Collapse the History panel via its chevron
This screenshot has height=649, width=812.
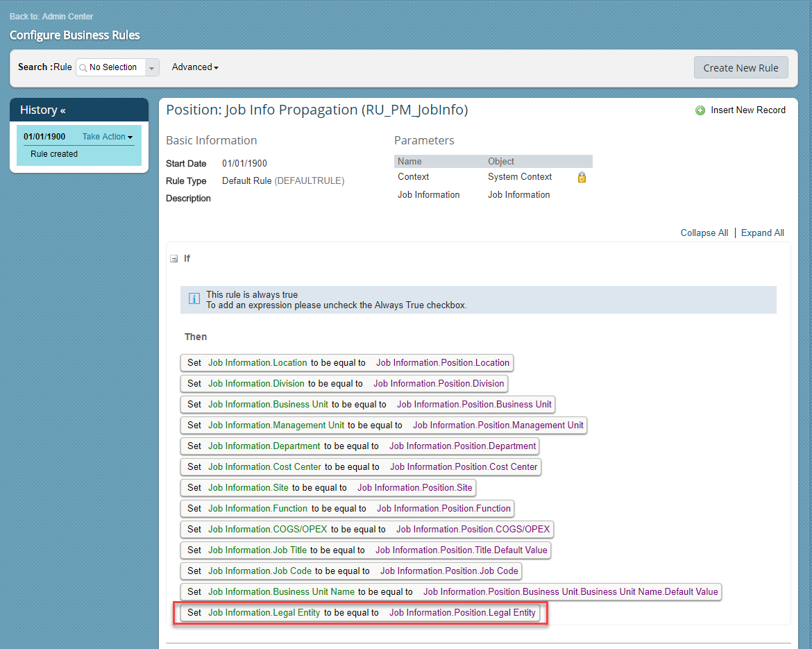[62, 110]
